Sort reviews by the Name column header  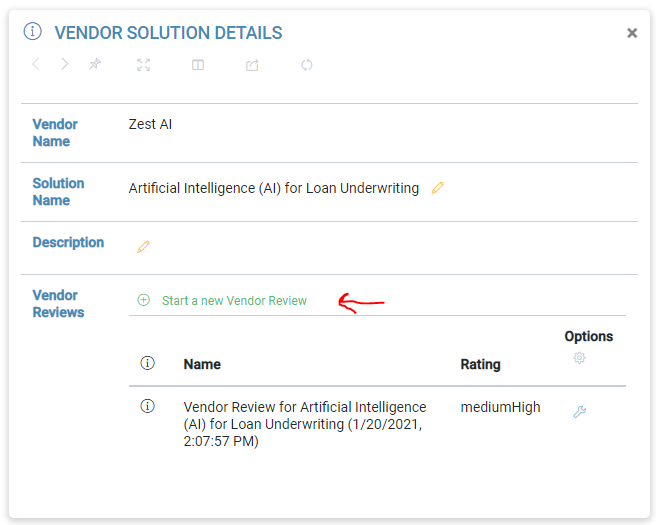[x=202, y=364]
